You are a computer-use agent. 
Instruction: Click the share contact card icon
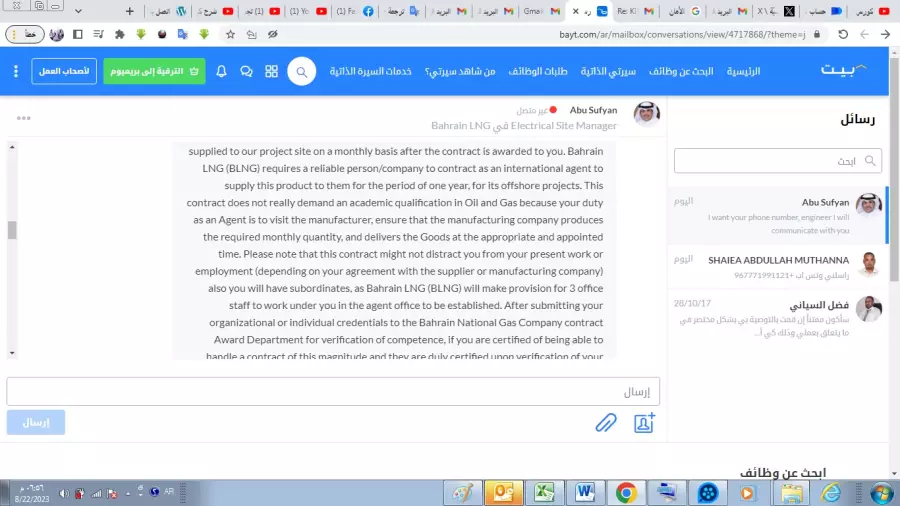point(644,423)
